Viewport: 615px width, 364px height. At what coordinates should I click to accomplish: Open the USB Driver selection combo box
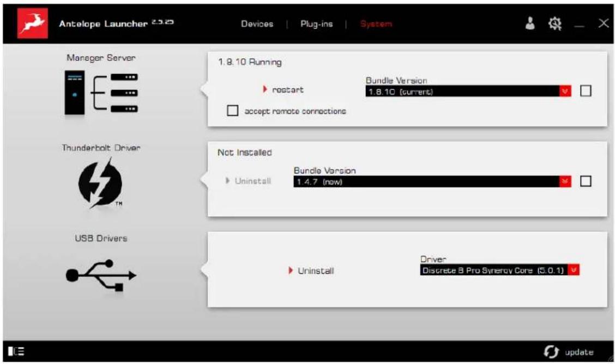tap(499, 270)
